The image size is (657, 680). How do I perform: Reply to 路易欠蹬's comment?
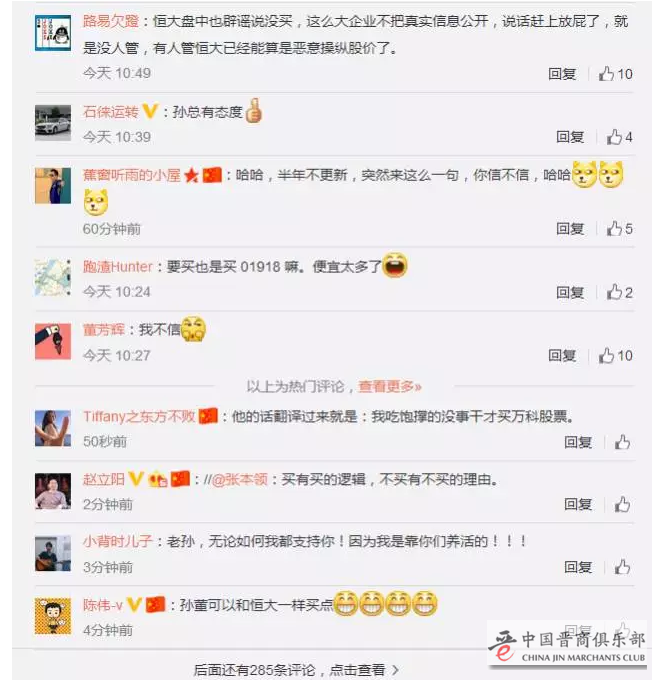click(562, 74)
